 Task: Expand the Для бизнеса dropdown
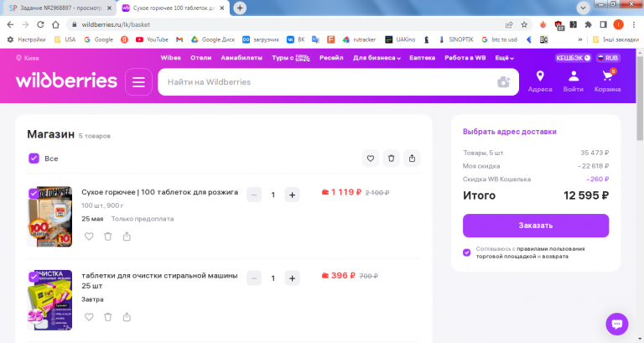click(377, 58)
